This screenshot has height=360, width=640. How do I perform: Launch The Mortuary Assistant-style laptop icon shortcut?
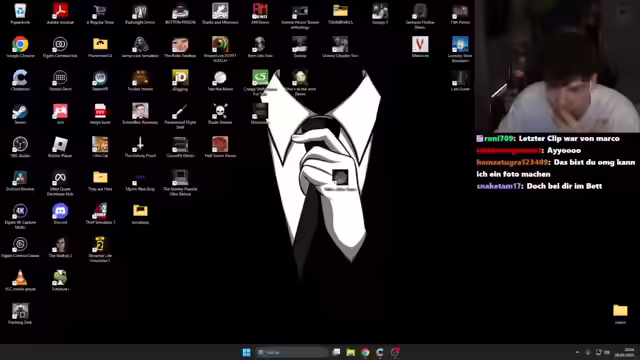180,183
